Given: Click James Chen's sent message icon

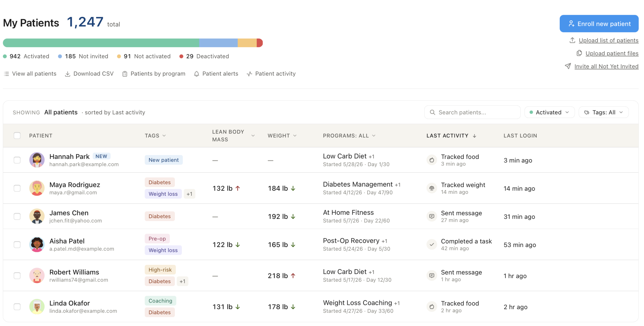Looking at the screenshot, I should coord(432,216).
